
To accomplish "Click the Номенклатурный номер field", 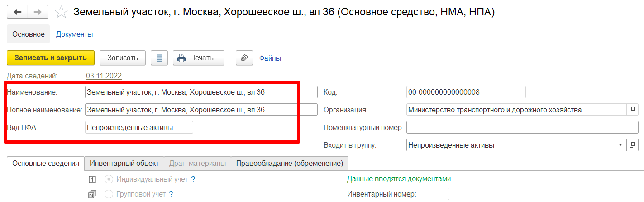I will tap(522, 127).
